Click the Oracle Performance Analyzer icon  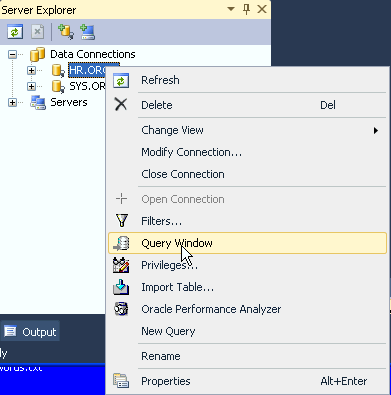pyautogui.click(x=121, y=309)
